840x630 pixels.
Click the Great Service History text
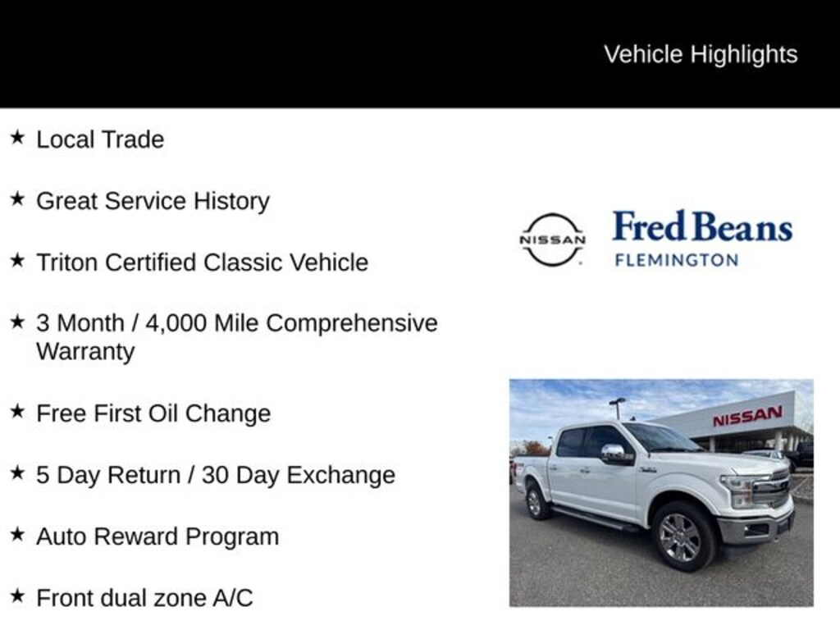[x=153, y=201]
